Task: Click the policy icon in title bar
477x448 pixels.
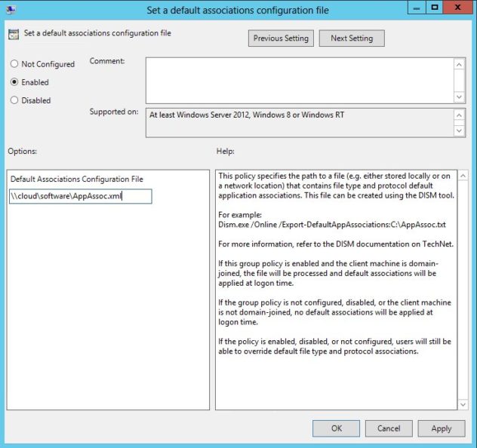Action: pyautogui.click(x=10, y=10)
